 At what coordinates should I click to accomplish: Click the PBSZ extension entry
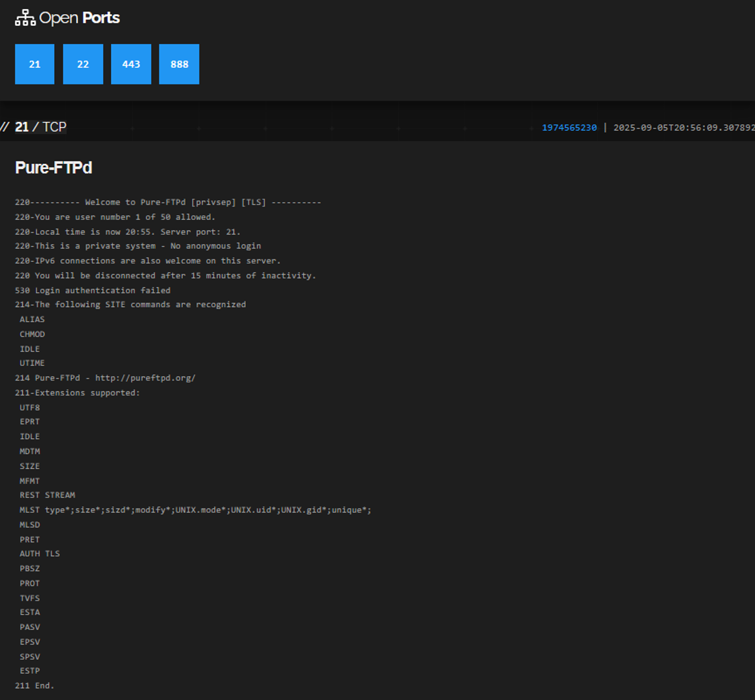(x=30, y=568)
